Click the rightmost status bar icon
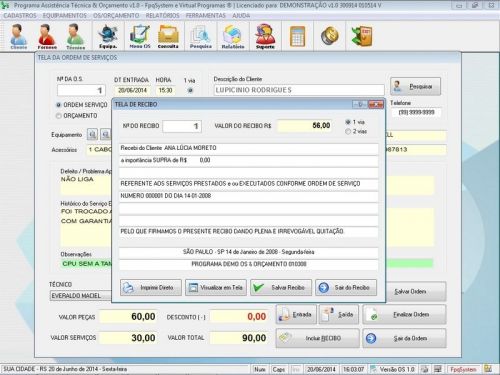 [488, 369]
